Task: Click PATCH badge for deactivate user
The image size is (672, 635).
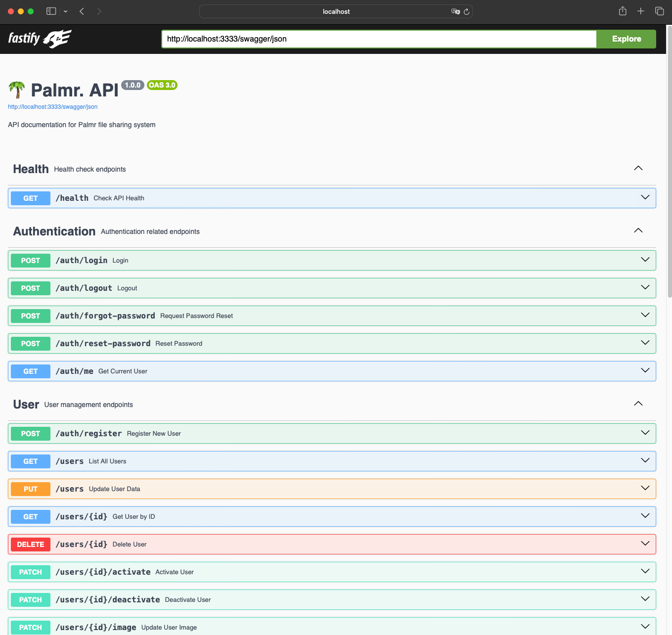Action: click(31, 600)
